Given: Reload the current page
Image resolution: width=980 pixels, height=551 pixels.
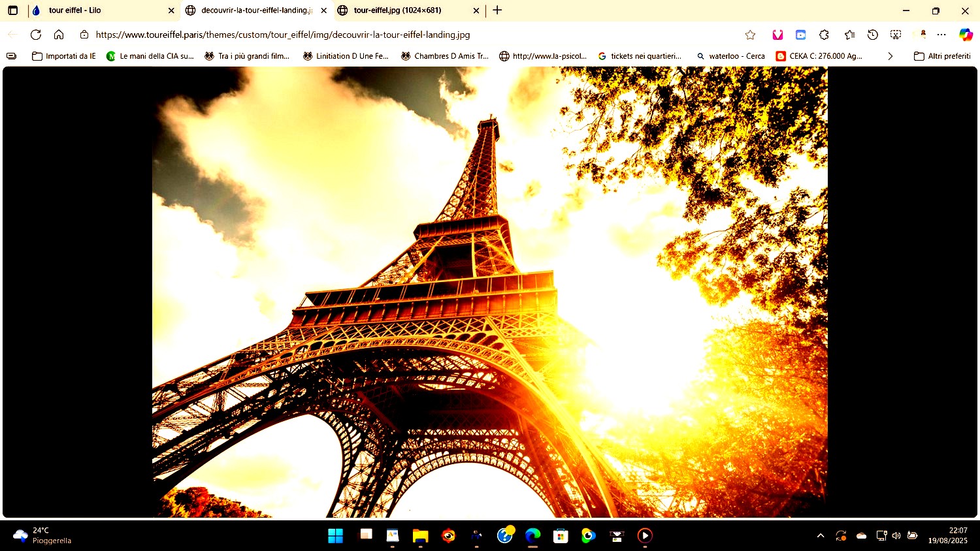Looking at the screenshot, I should click(36, 35).
